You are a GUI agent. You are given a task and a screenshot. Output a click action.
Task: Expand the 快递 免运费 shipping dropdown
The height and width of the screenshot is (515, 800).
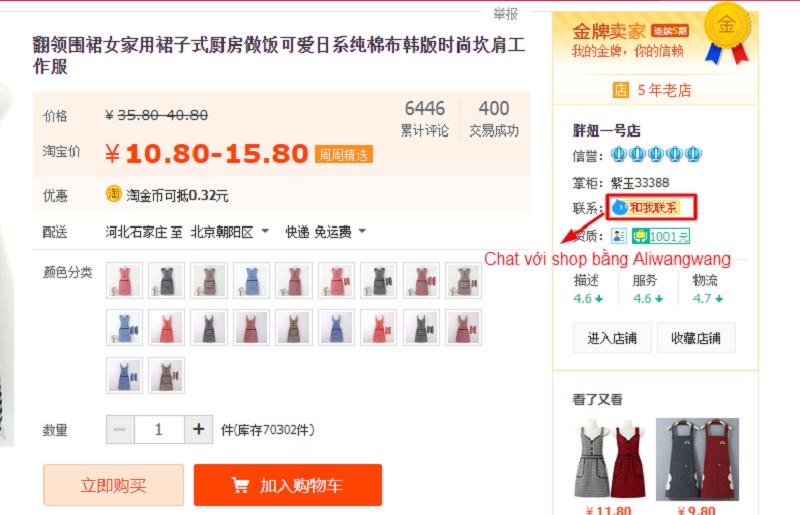pos(326,232)
